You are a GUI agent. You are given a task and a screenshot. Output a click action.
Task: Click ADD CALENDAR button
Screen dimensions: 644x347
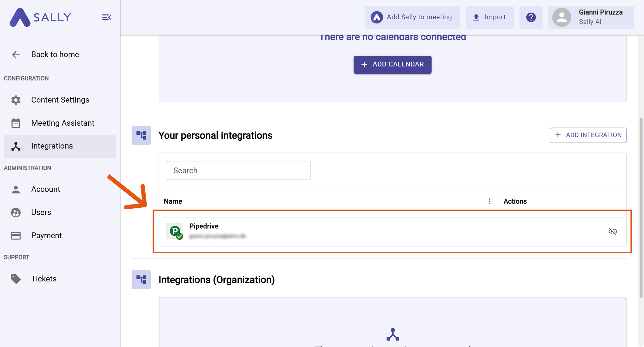pyautogui.click(x=393, y=65)
